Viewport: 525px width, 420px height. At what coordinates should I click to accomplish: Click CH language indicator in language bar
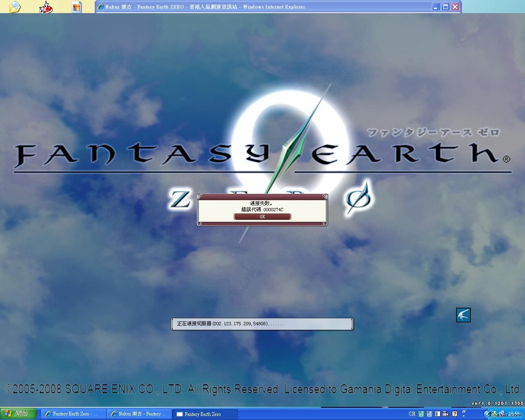(412, 414)
